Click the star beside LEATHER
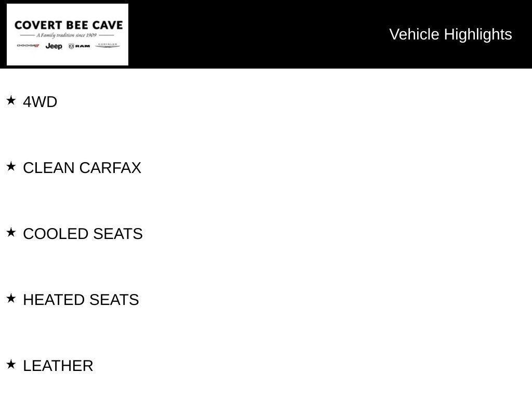532x399 pixels. pyautogui.click(x=11, y=364)
